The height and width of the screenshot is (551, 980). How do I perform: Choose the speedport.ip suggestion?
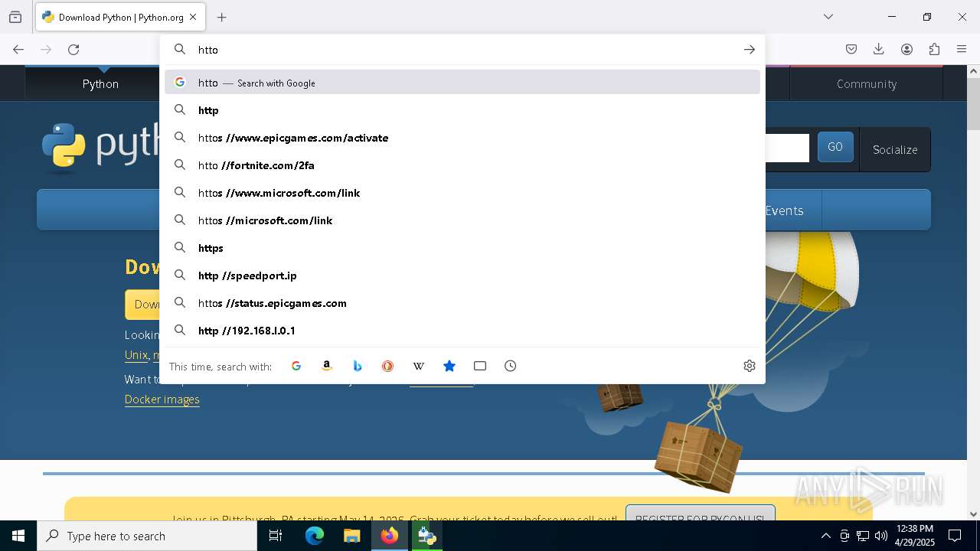coord(462,275)
